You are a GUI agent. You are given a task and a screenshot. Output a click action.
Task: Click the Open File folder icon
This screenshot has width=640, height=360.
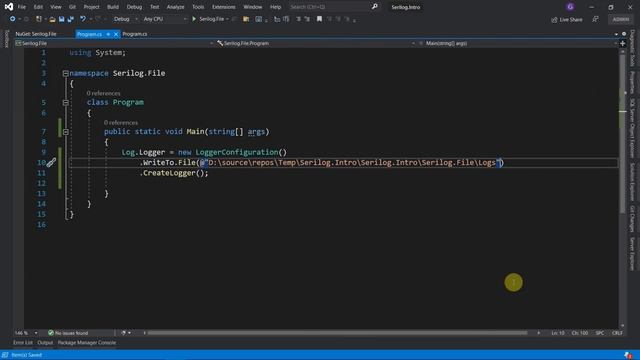point(52,19)
